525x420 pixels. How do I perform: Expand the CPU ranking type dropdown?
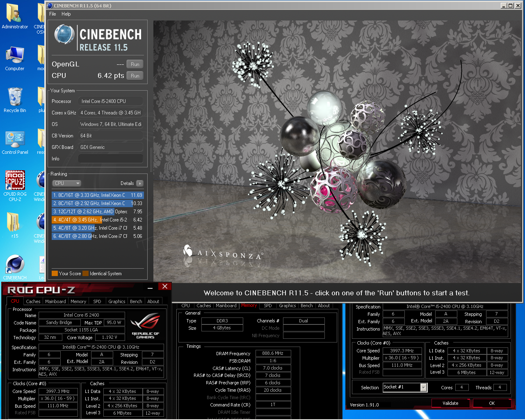click(66, 183)
